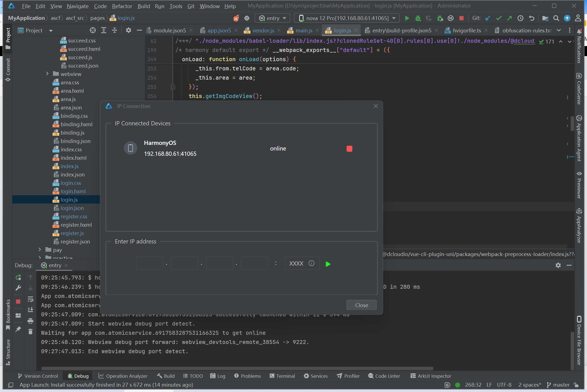This screenshot has height=392, width=587.
Task: Click the Close button in the IP Connection dialog
Action: 361,305
